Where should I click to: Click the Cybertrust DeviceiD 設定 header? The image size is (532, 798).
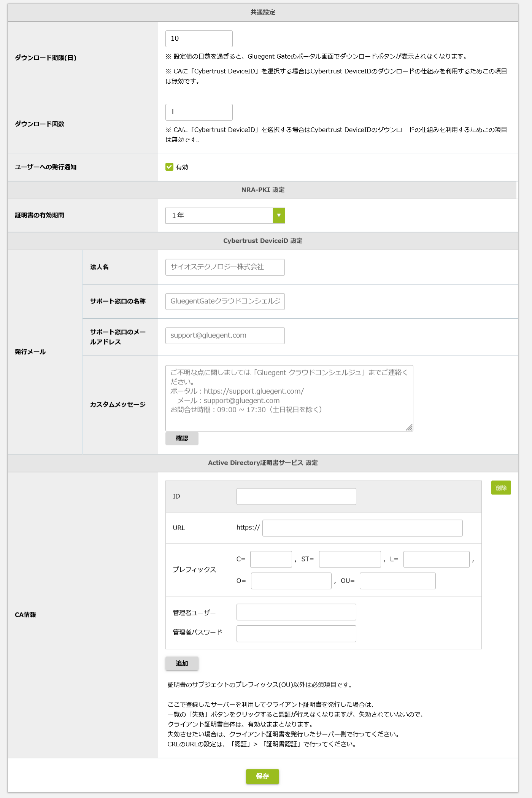click(263, 241)
